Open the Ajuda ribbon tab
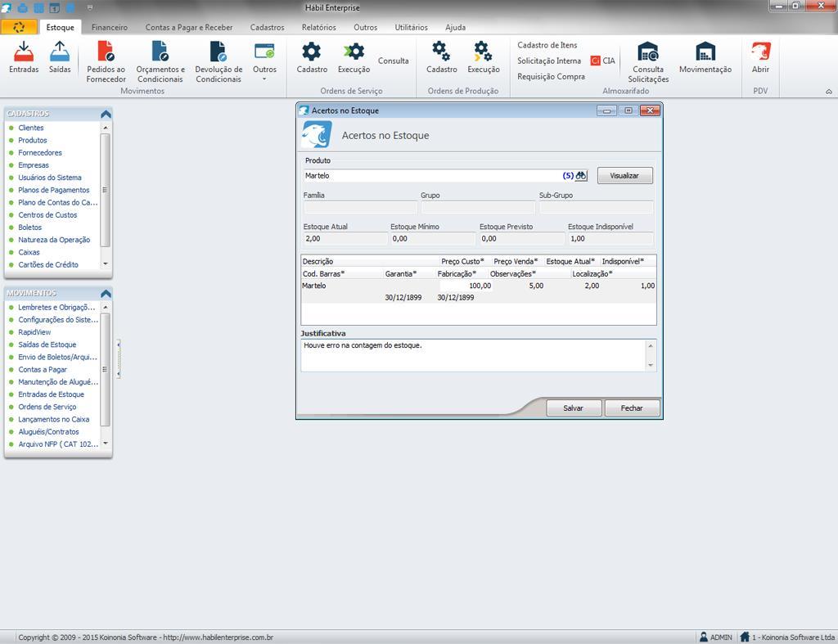The height and width of the screenshot is (644, 838). point(455,27)
